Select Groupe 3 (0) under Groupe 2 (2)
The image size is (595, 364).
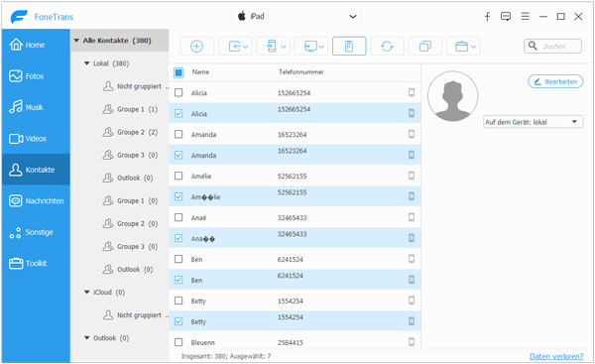131,155
